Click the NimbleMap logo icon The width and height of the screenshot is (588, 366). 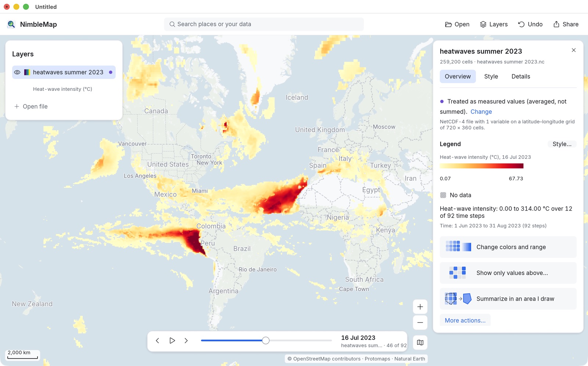(11, 24)
